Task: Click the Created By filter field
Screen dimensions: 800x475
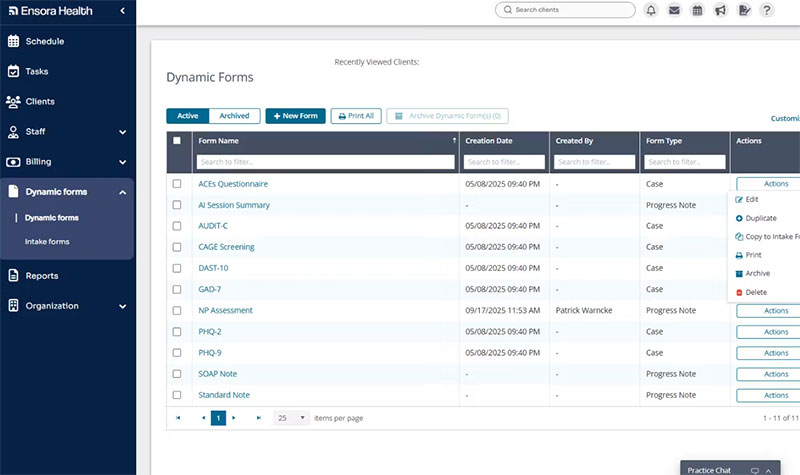Action: pyautogui.click(x=594, y=162)
